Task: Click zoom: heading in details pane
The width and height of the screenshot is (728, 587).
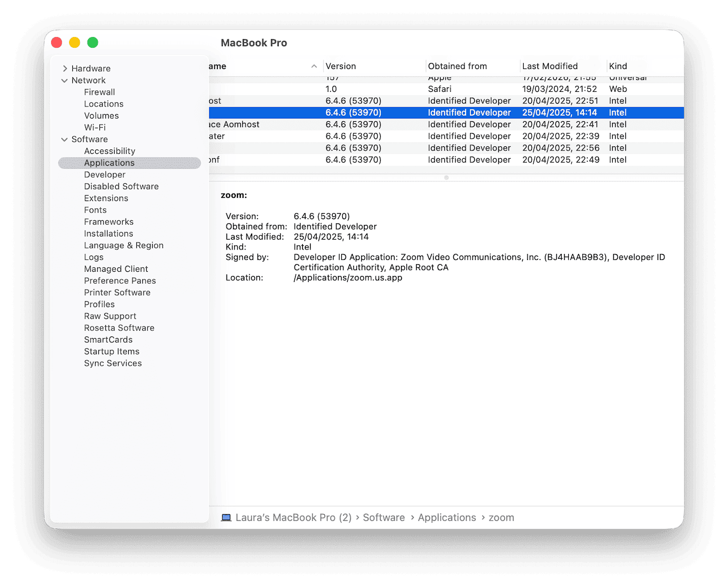Action: (234, 195)
